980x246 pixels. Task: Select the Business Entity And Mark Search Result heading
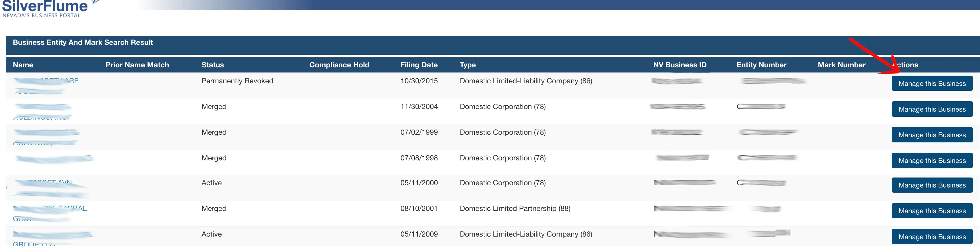[83, 43]
